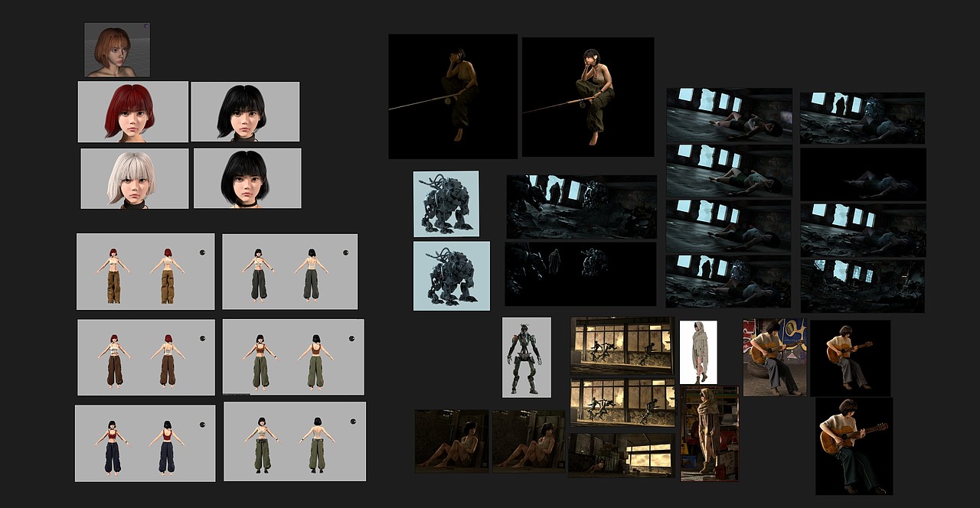Select the underexposed girl-on-pole render

pos(452,96)
